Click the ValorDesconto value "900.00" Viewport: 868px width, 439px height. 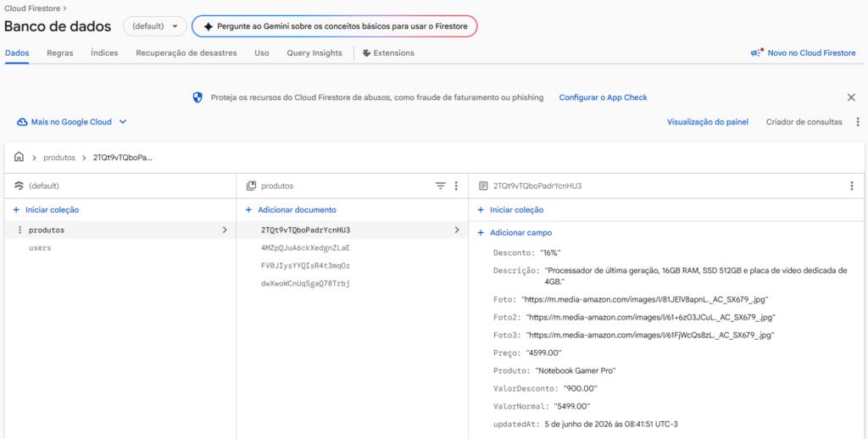(580, 388)
